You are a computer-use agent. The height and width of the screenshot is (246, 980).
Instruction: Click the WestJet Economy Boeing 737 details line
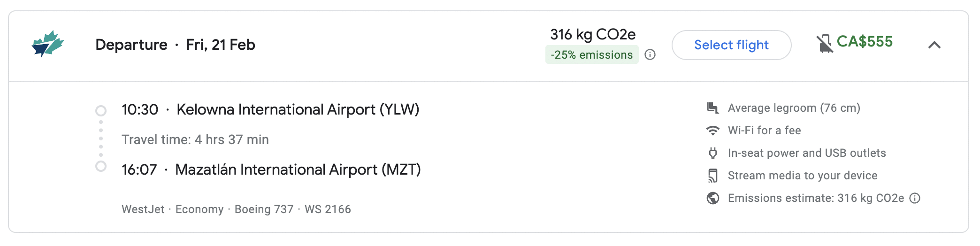(x=236, y=209)
